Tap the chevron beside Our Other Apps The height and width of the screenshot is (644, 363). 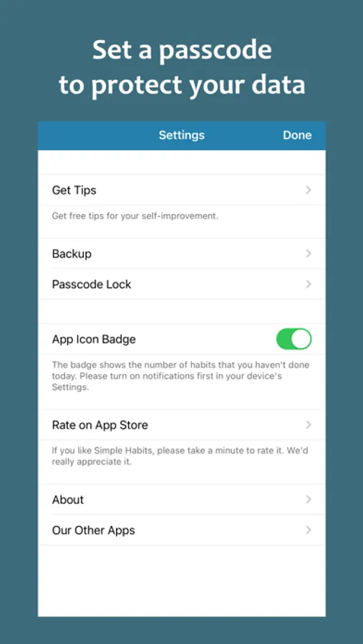click(309, 530)
